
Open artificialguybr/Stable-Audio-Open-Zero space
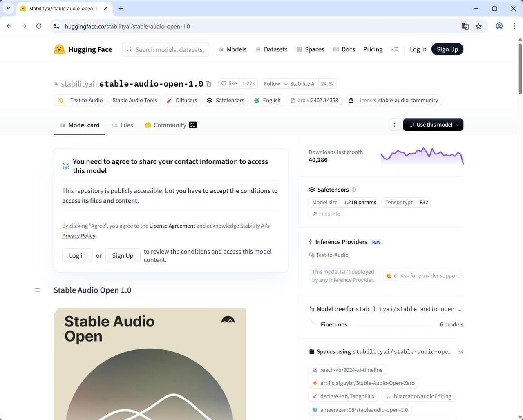tap(364, 383)
